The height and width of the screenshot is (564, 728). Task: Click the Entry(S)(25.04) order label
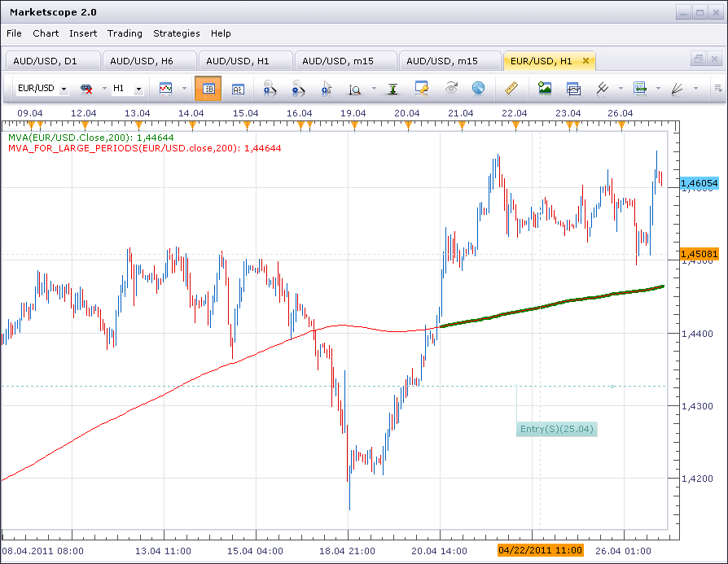[557, 429]
